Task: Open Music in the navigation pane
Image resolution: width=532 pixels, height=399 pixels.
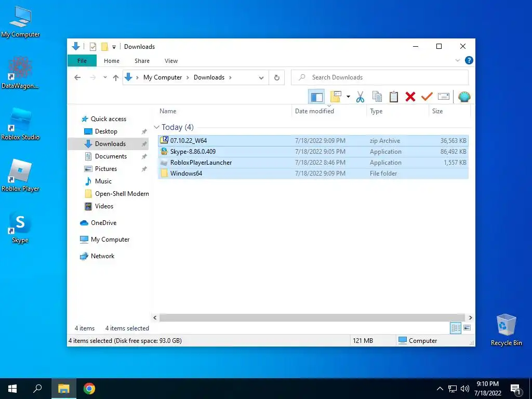Action: click(x=98, y=181)
